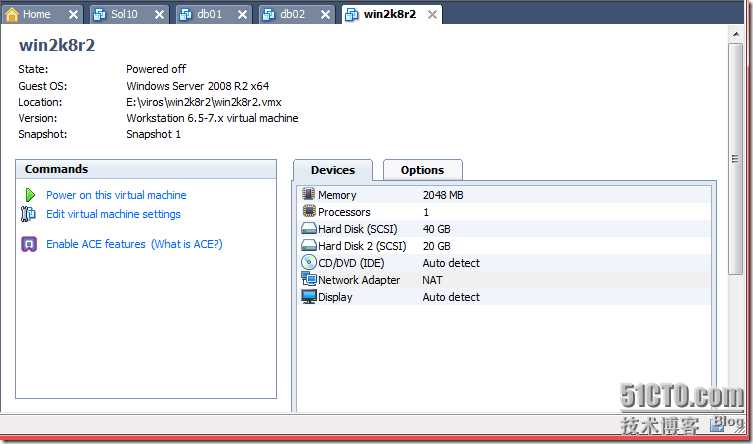This screenshot has height=444, width=753.
Task: Close the Home tab
Action: coord(73,15)
